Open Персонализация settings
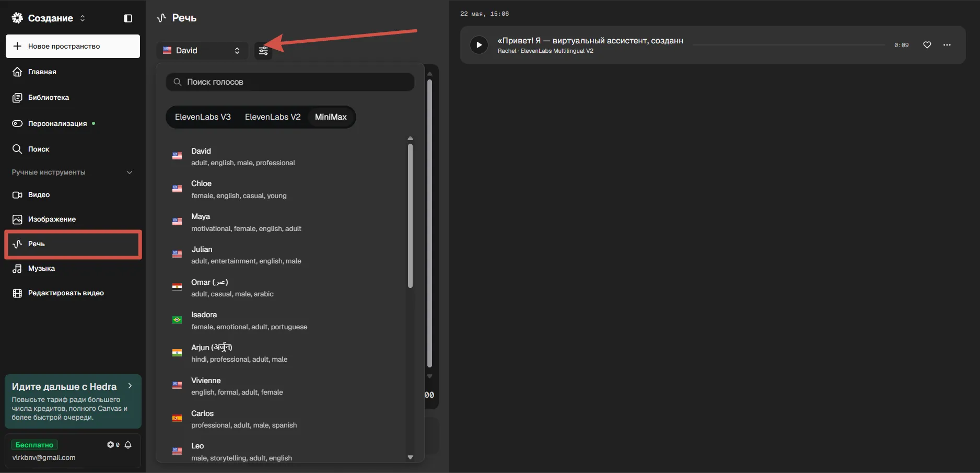This screenshot has height=473, width=980. coord(73,123)
